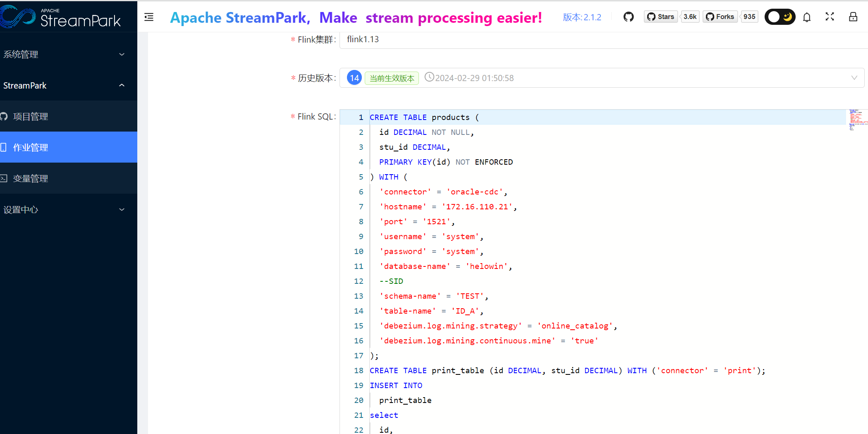Click the 'online_catalog' strategy value
The height and width of the screenshot is (434, 868).
pos(575,326)
